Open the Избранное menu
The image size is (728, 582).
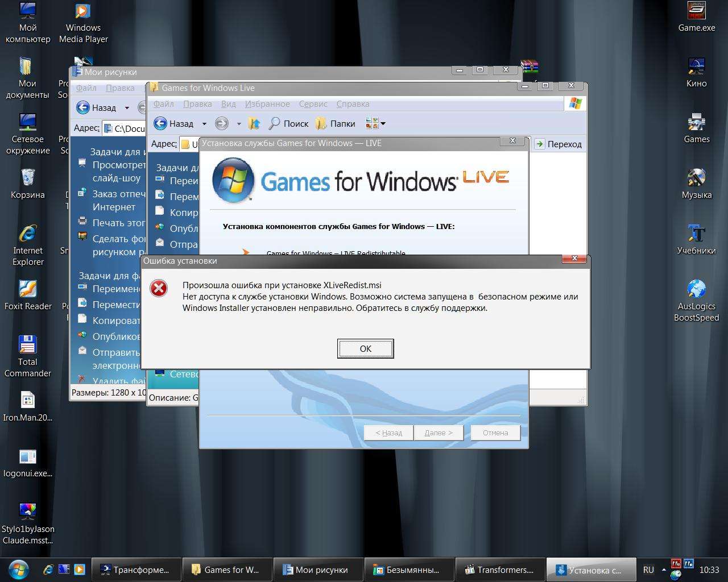[267, 104]
